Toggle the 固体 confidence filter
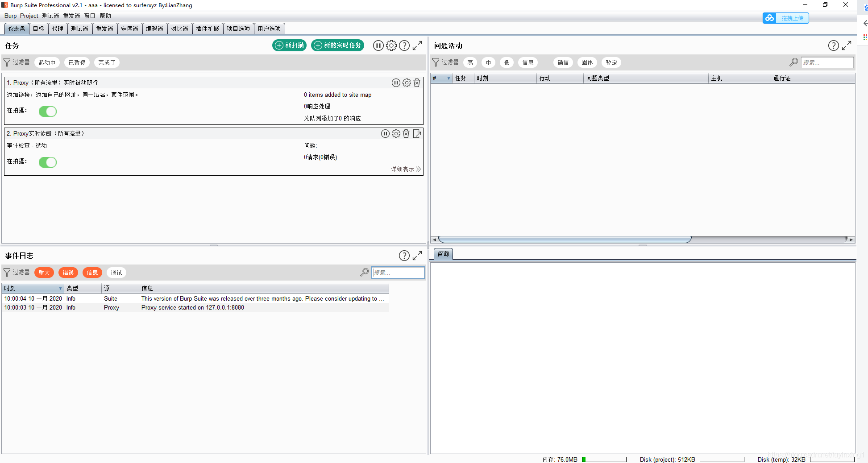 587,62
